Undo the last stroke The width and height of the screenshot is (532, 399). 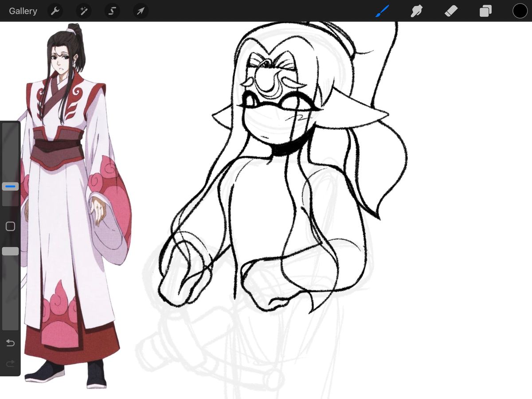coord(10,343)
